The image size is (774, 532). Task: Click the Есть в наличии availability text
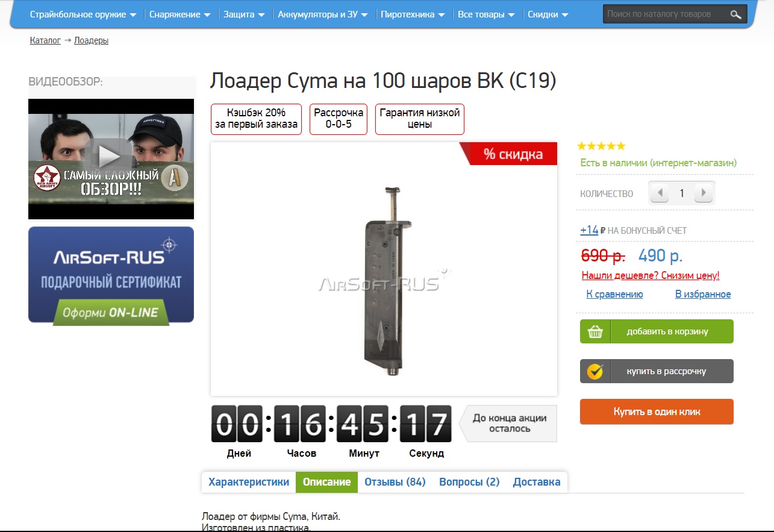click(x=658, y=163)
